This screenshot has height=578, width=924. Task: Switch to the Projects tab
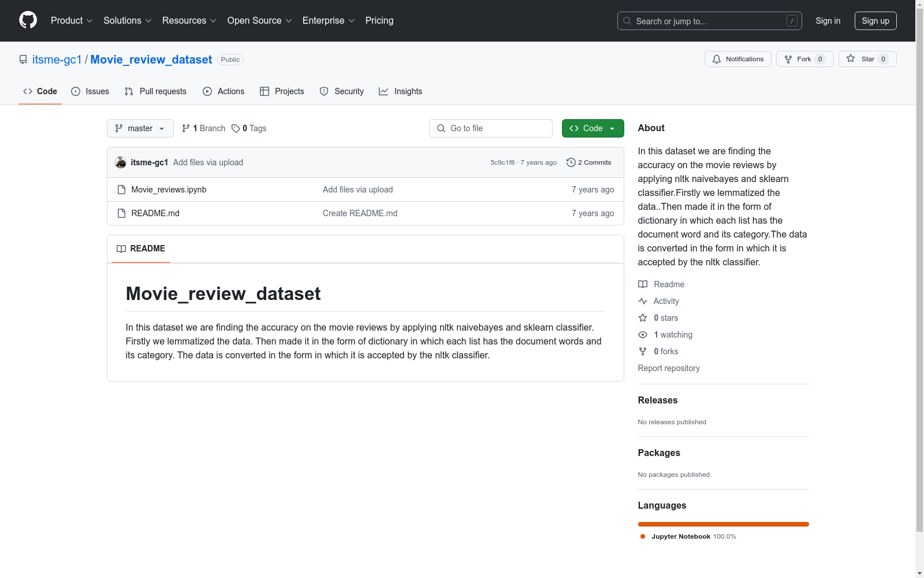pyautogui.click(x=282, y=91)
